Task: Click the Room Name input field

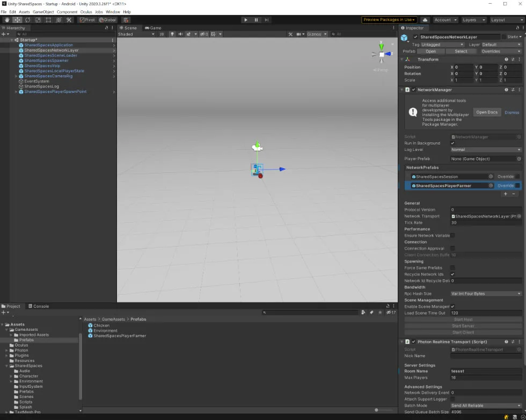Action: [486, 371]
